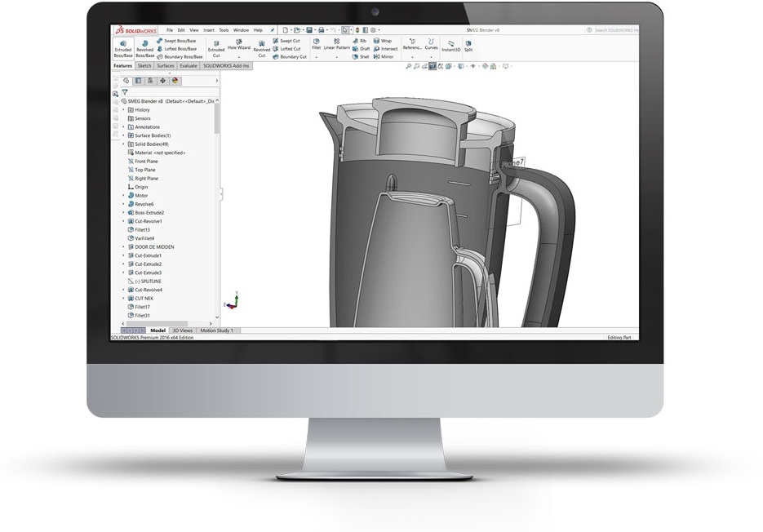The width and height of the screenshot is (763, 532).
Task: Click the New Document button
Action: (285, 29)
